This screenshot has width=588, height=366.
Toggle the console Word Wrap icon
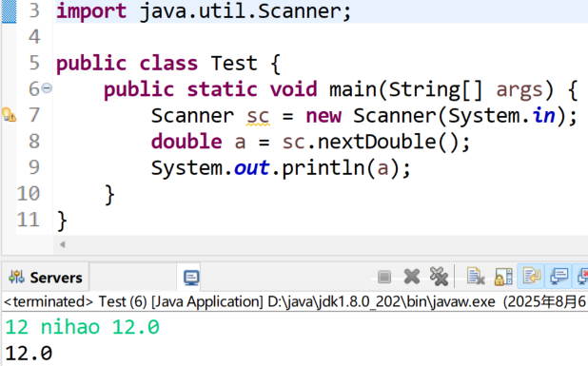(x=531, y=277)
